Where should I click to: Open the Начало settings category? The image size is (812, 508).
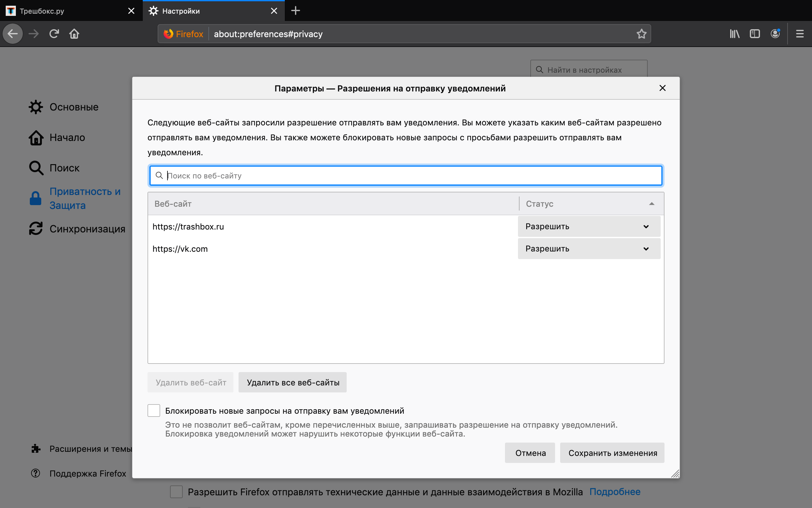click(67, 137)
